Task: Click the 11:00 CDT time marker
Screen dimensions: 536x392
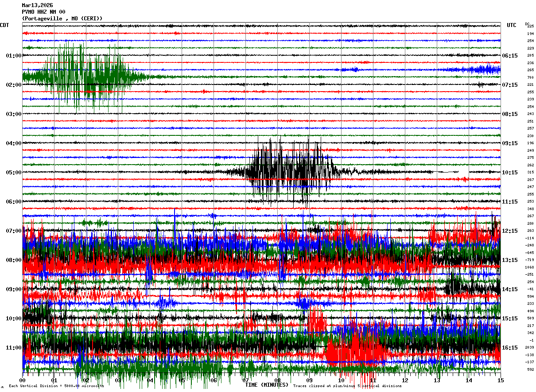Action: pyautogui.click(x=14, y=348)
